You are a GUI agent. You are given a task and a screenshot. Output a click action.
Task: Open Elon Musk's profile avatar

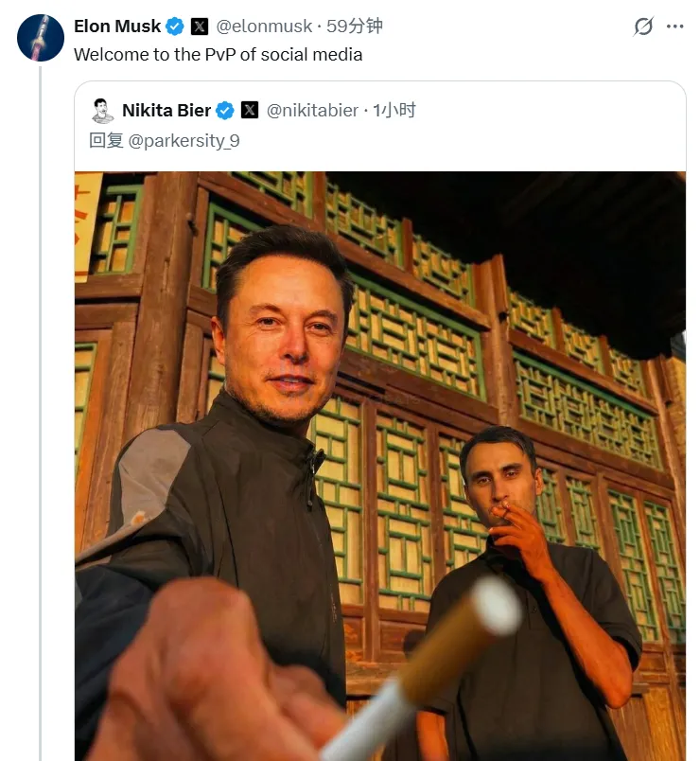(39, 38)
